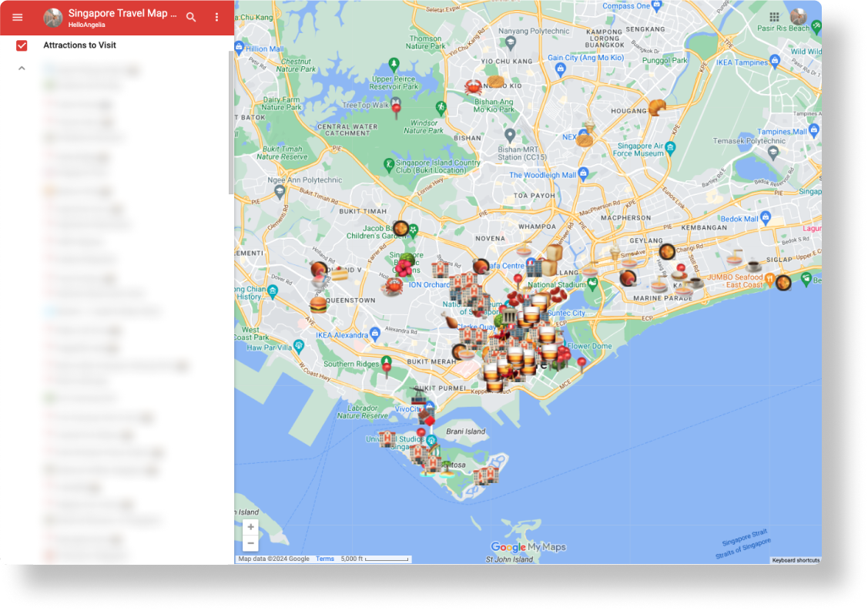Click the sidebar vertical scrollbar
Viewport: 868px width, 611px height.
pyautogui.click(x=231, y=123)
